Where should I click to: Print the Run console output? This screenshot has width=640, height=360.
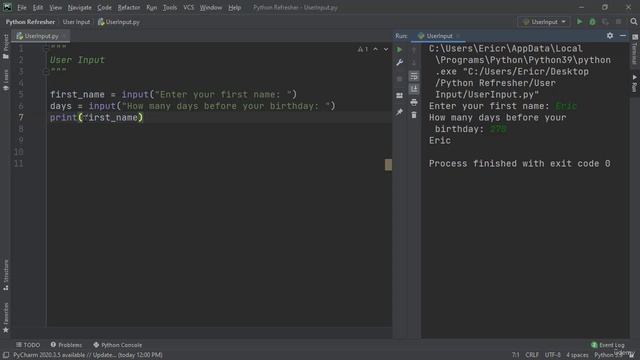pos(414,102)
